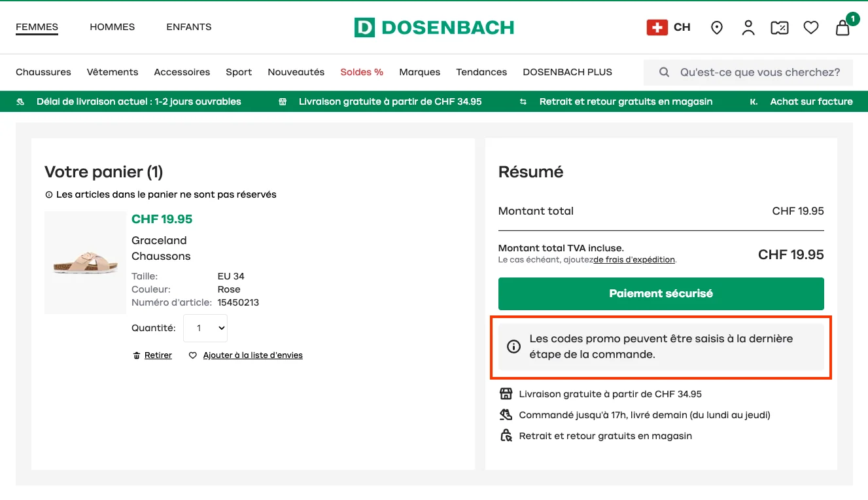Open the coupon percent card icon
This screenshot has height=500, width=868.
click(x=780, y=27)
